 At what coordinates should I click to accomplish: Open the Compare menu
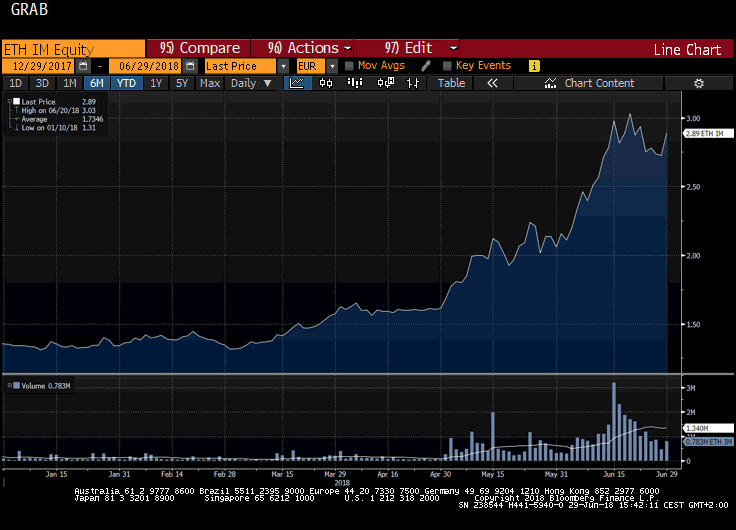[199, 48]
